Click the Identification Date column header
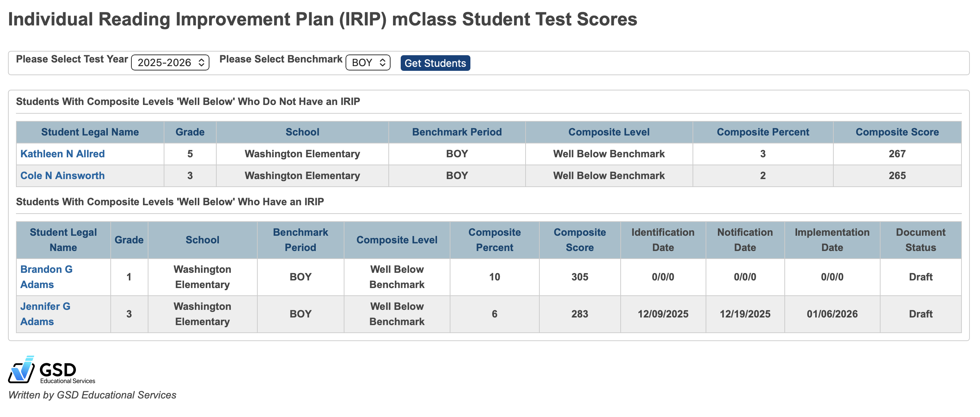This screenshot has width=980, height=417. (x=663, y=240)
